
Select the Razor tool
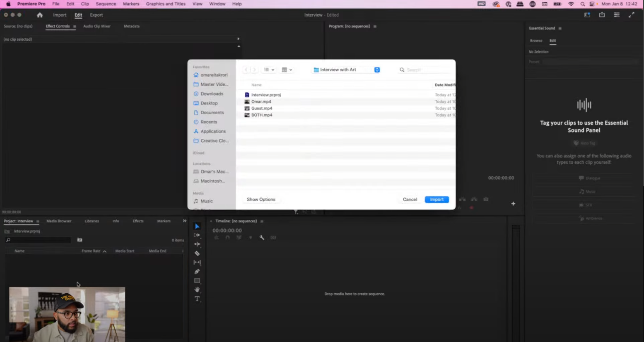pyautogui.click(x=197, y=253)
